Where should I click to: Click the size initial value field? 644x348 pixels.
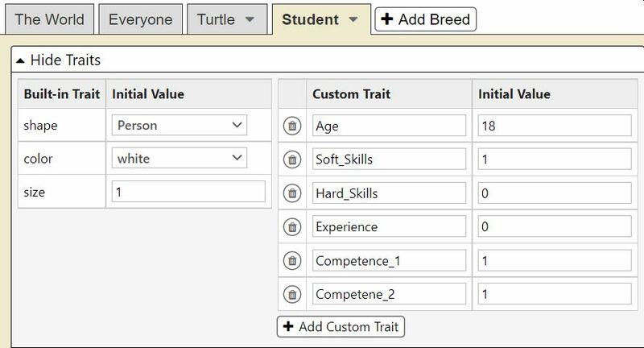pyautogui.click(x=188, y=192)
